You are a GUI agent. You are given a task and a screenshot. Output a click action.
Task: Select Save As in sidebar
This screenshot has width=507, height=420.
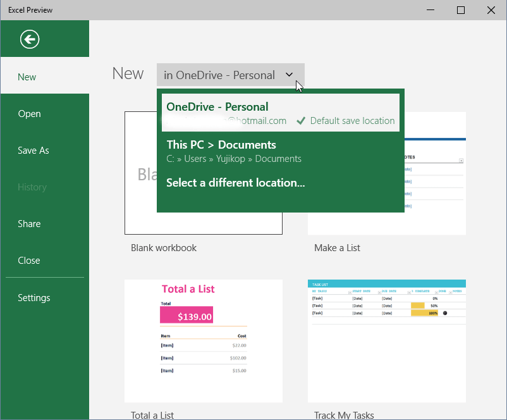[33, 151]
